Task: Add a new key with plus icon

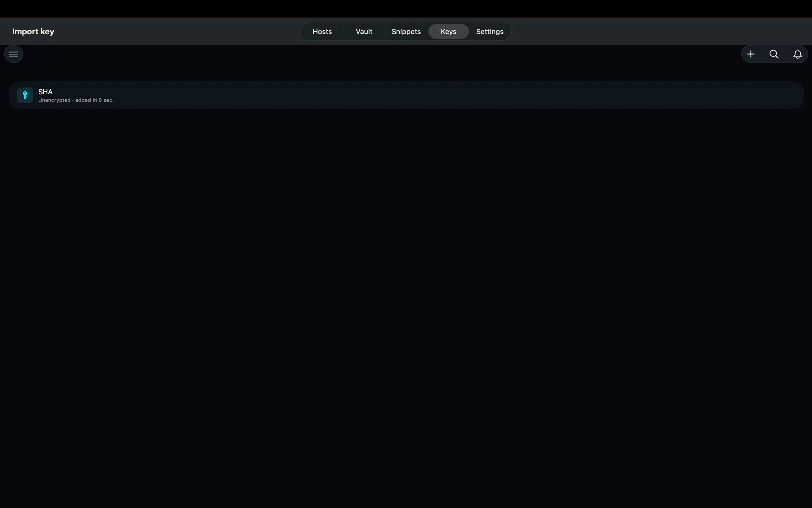Action: tap(750, 54)
